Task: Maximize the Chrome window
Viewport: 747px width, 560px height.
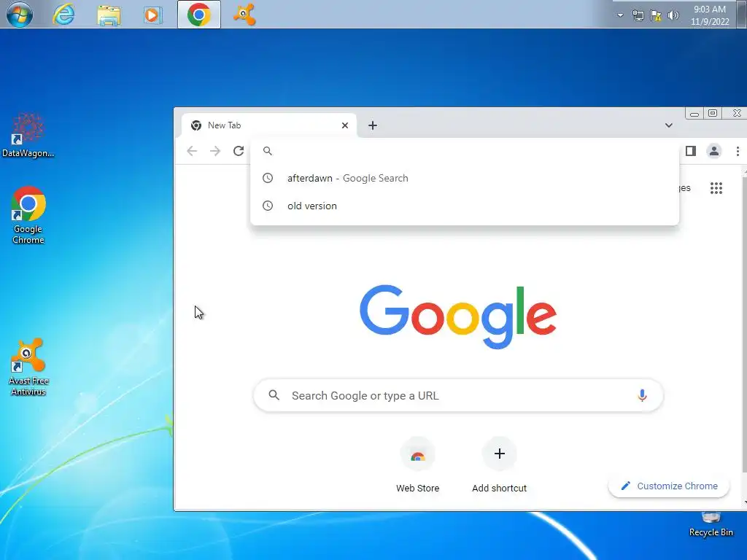Action: (x=713, y=113)
